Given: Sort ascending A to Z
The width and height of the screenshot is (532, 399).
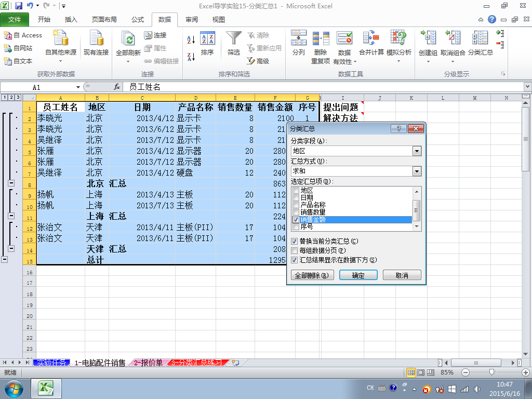Looking at the screenshot, I should click(x=191, y=39).
